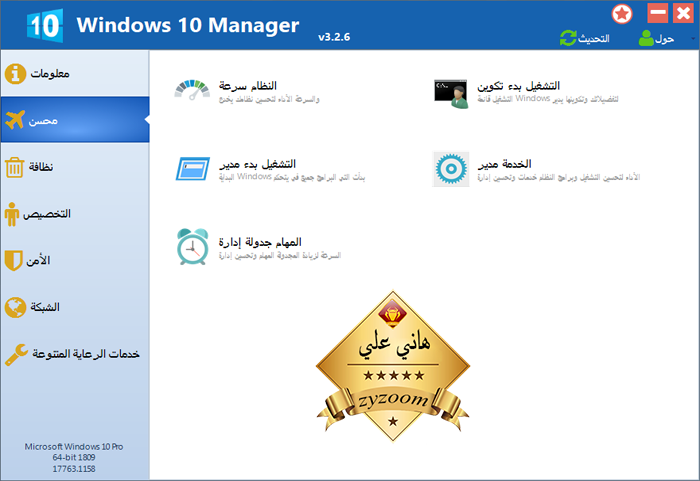Open خدمات الرعاية المتنوعة sidebar label
700x481 pixels.
(x=86, y=354)
